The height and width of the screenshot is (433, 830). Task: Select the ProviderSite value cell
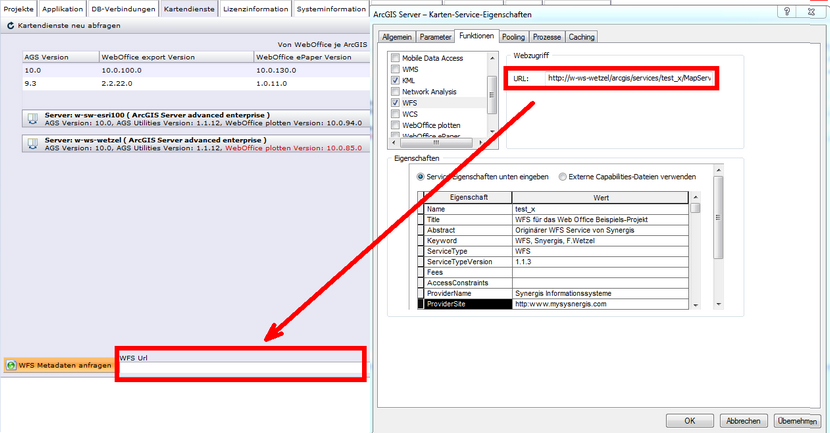(601, 304)
